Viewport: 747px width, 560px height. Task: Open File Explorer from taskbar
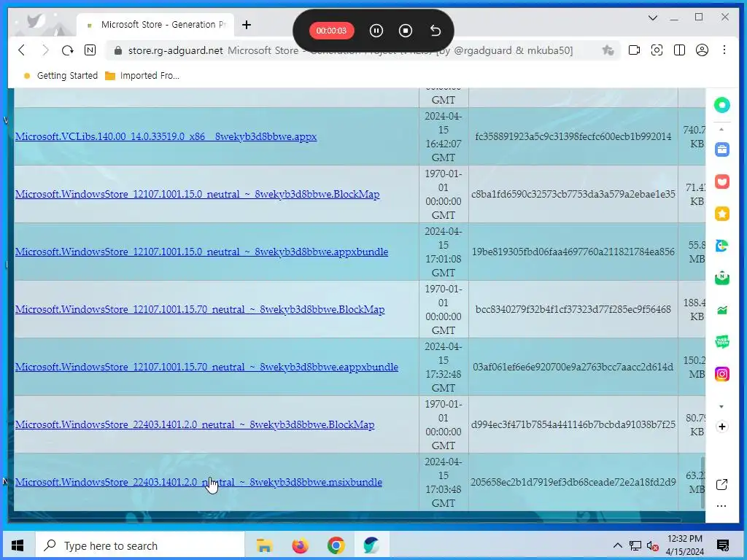coord(264,545)
